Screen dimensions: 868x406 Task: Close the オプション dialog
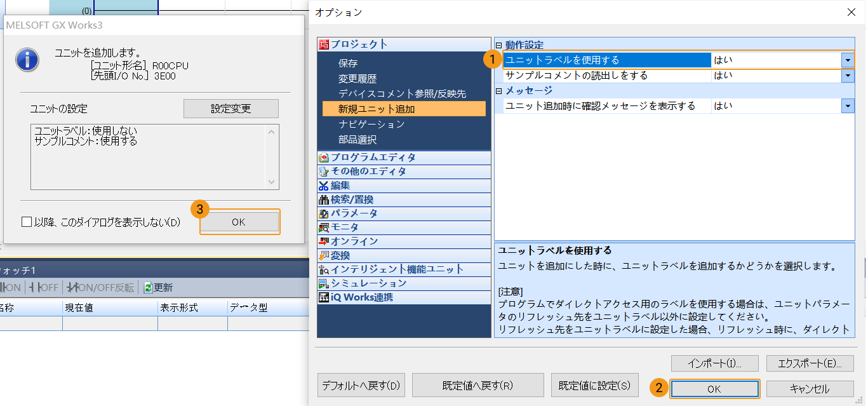click(851, 12)
